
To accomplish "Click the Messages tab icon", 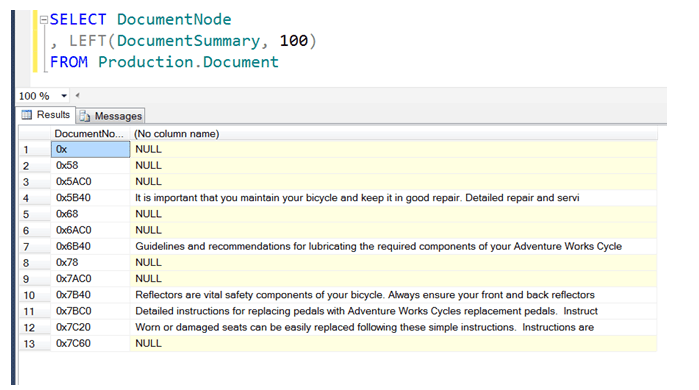I will click(85, 116).
